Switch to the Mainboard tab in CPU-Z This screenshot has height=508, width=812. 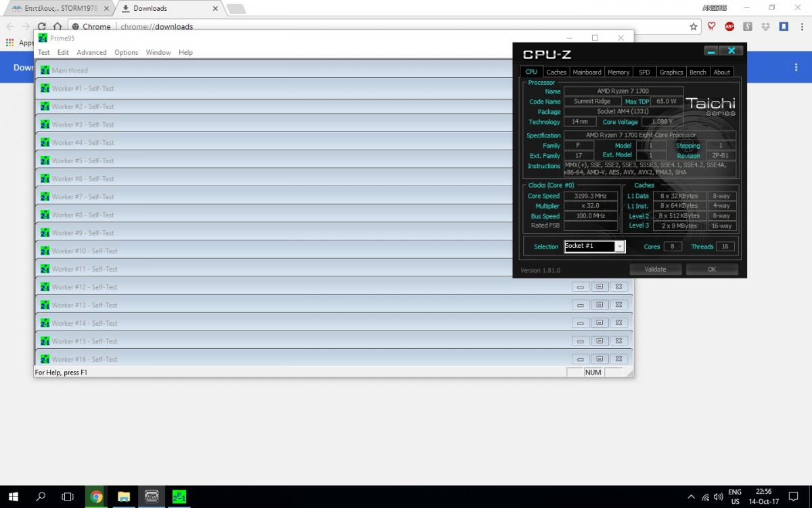(587, 72)
